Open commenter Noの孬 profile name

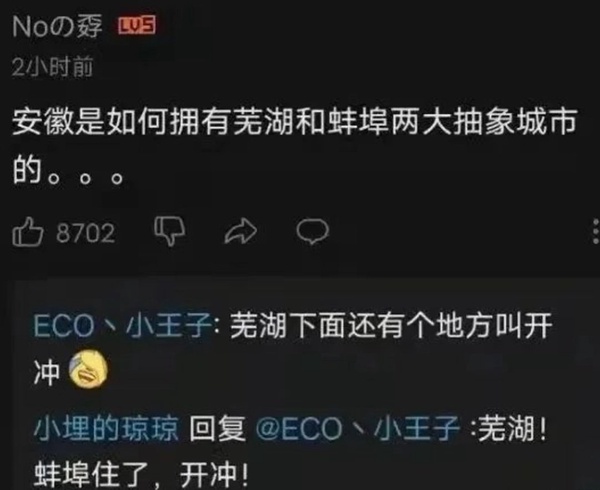(57, 26)
